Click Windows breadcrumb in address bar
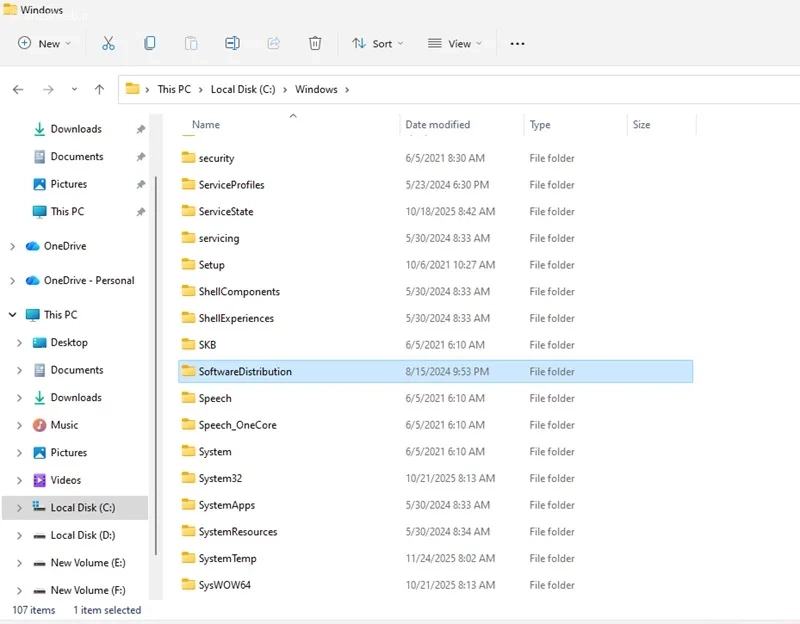800x624 pixels. point(316,89)
